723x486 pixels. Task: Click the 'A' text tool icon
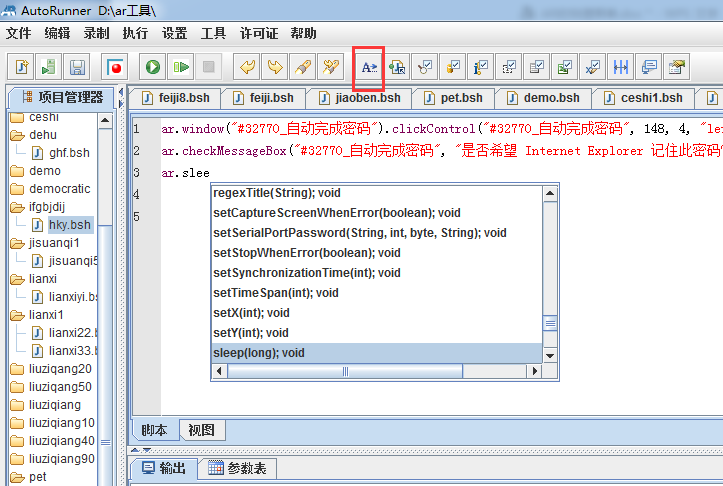pos(369,68)
